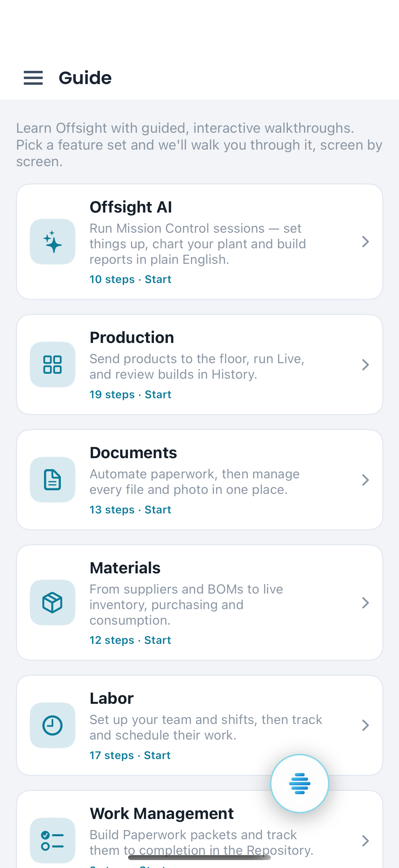Tap the Offsight AI sparkle icon
This screenshot has width=399, height=868.
click(x=53, y=242)
